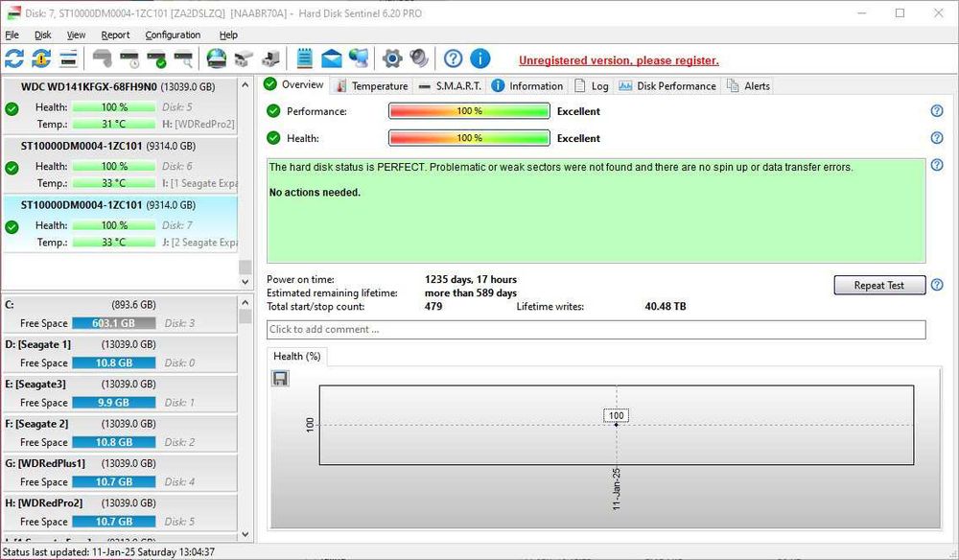Click the disk with clock icon
The width and height of the screenshot is (959, 560).
coord(129,58)
